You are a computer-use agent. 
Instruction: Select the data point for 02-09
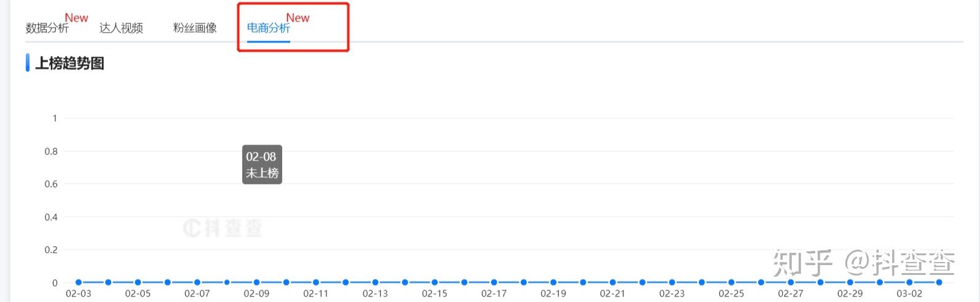(x=256, y=282)
